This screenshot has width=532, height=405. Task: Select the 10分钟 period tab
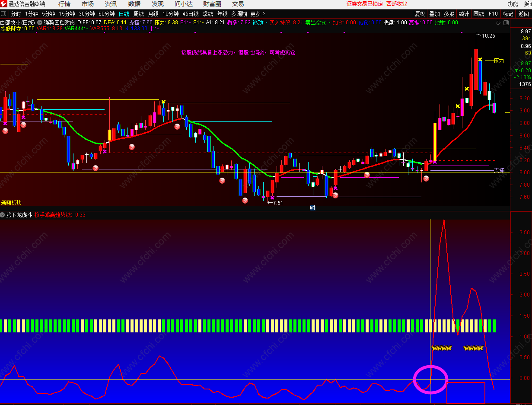coord(171,14)
